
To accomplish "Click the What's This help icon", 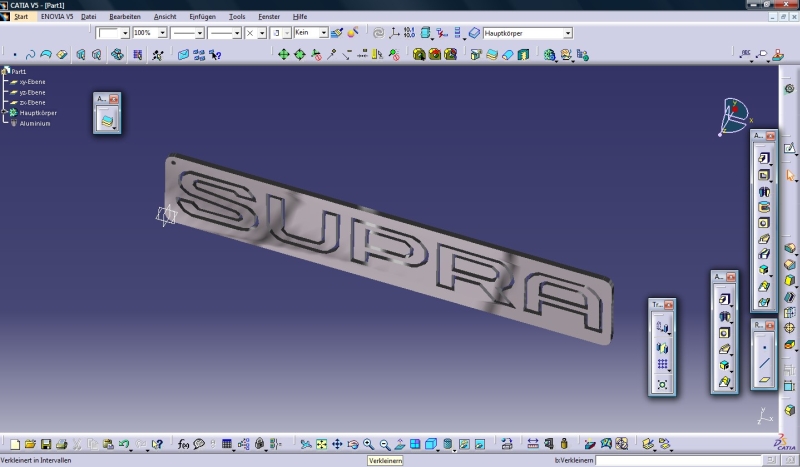I will [x=158, y=444].
